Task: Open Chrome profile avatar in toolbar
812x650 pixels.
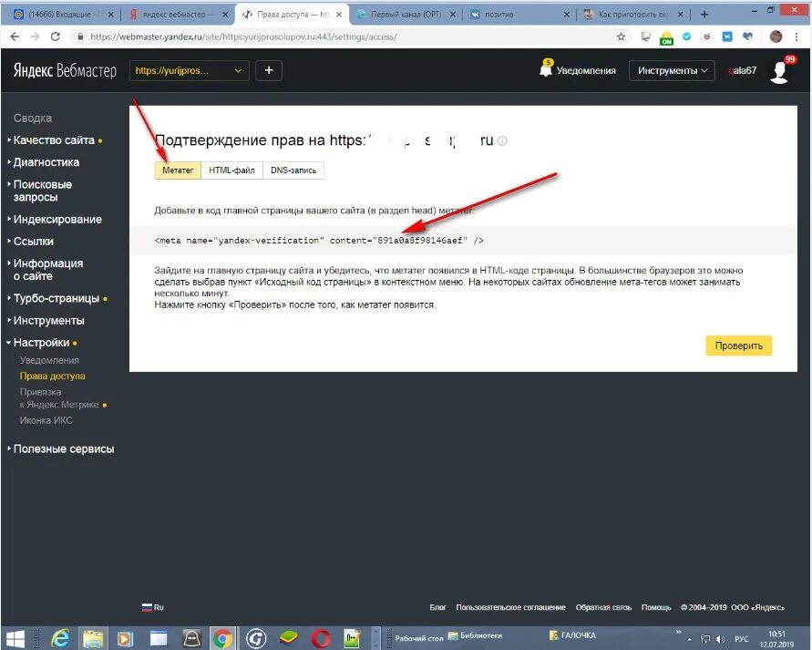Action: (x=776, y=36)
